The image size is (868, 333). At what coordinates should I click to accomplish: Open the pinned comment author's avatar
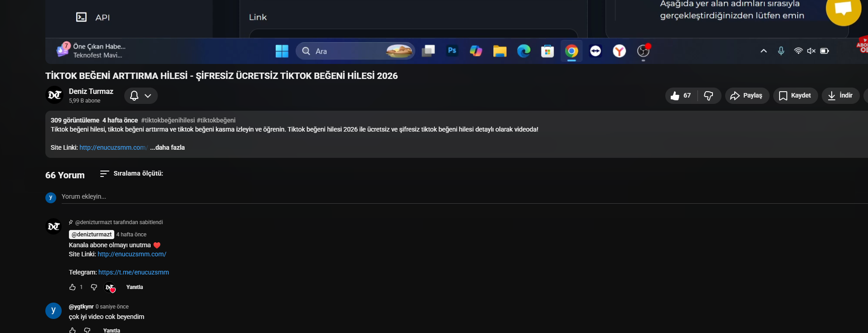point(54,226)
